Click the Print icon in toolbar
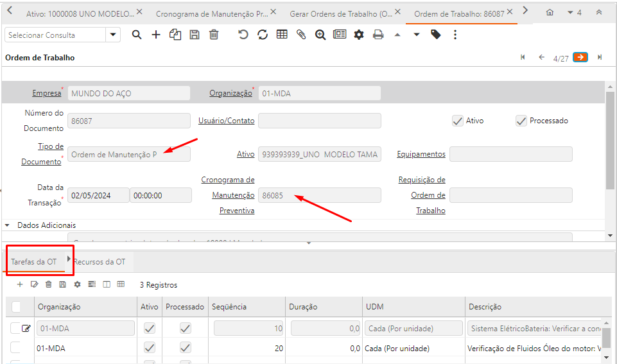This screenshot has width=617, height=364. [x=378, y=35]
